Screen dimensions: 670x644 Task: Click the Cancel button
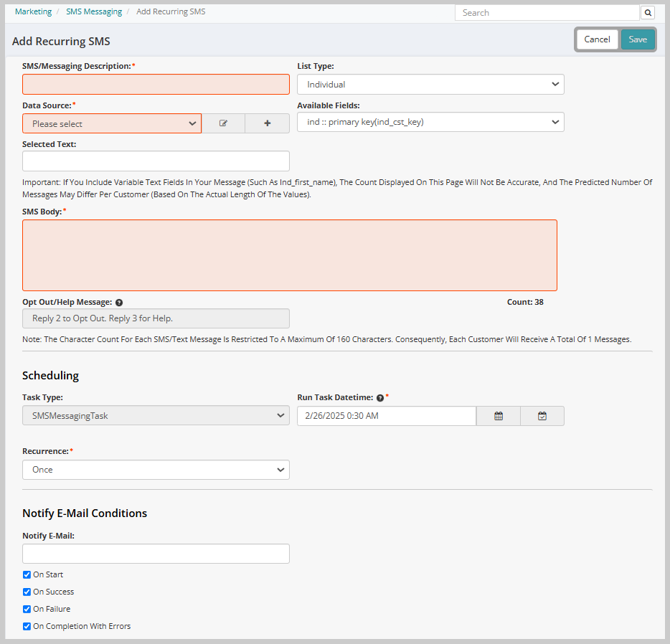click(597, 39)
